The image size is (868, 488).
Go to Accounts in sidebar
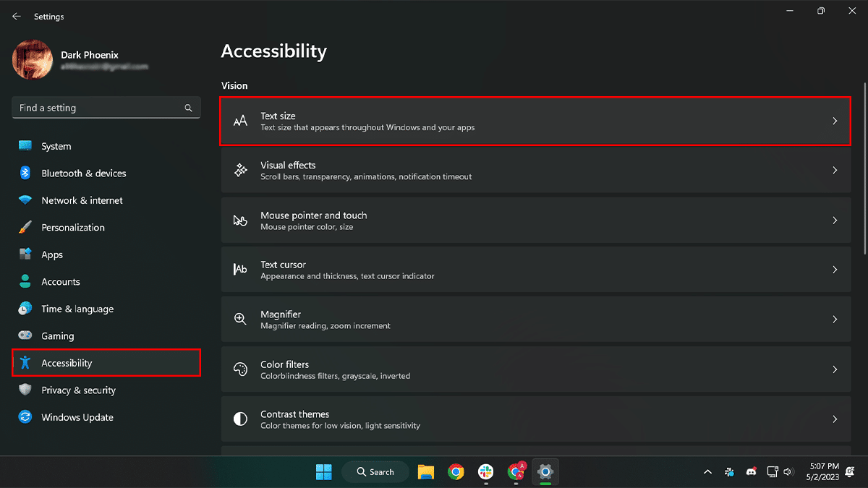(x=60, y=282)
